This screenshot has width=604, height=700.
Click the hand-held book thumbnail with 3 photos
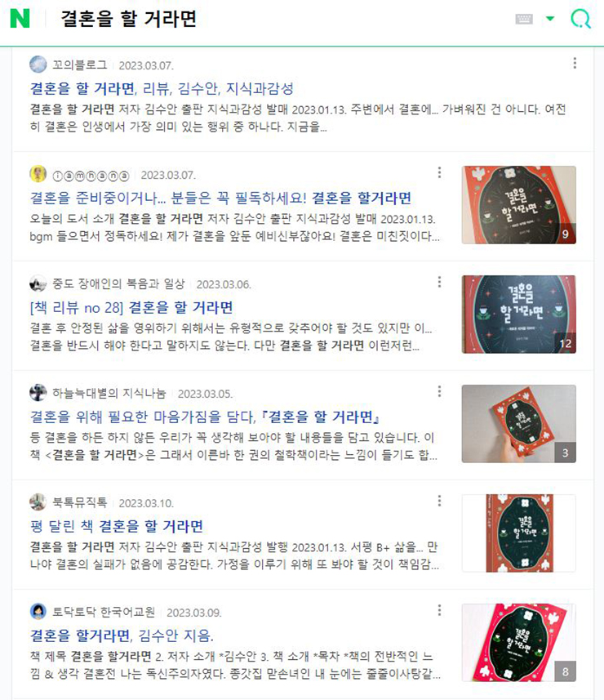tap(519, 424)
